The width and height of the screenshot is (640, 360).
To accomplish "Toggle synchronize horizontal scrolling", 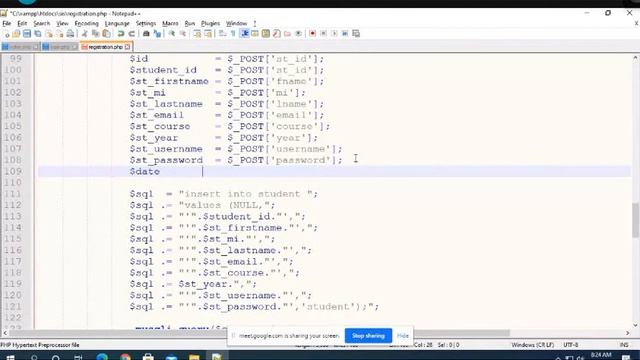I will pyautogui.click(x=208, y=33).
